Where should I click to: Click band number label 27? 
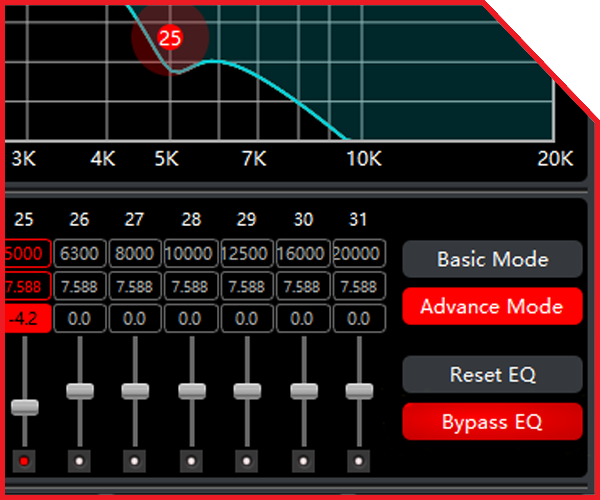134,220
